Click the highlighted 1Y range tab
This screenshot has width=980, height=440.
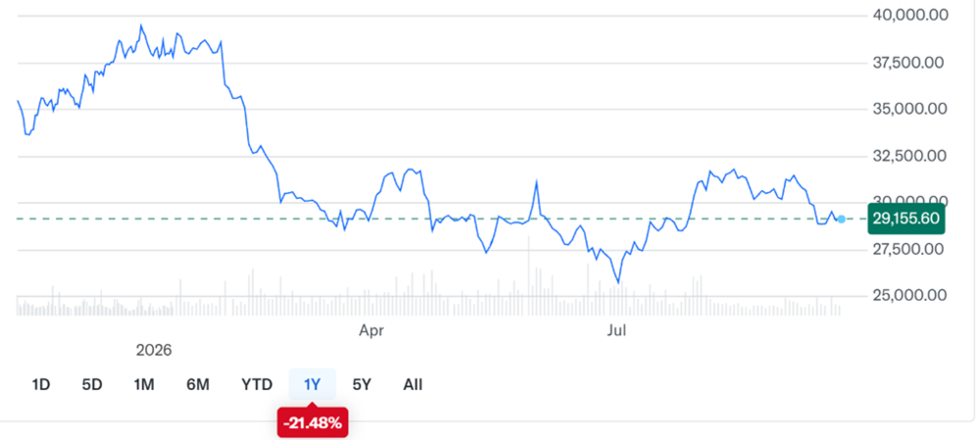(x=312, y=384)
